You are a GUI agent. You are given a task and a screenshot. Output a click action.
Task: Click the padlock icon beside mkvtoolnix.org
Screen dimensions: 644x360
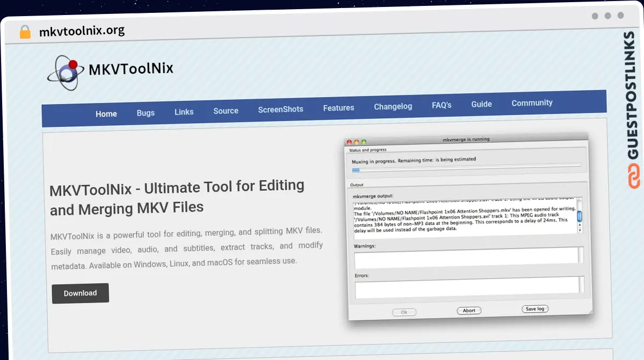(25, 32)
